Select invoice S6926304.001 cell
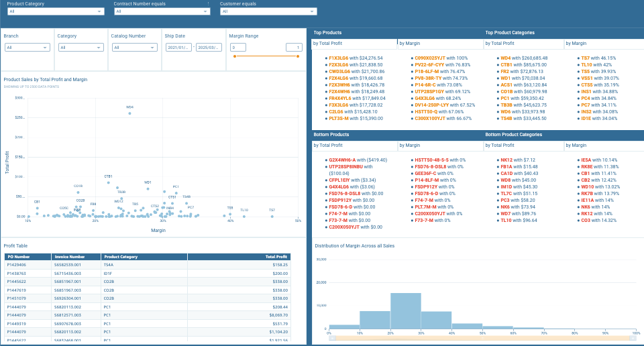 pos(76,298)
